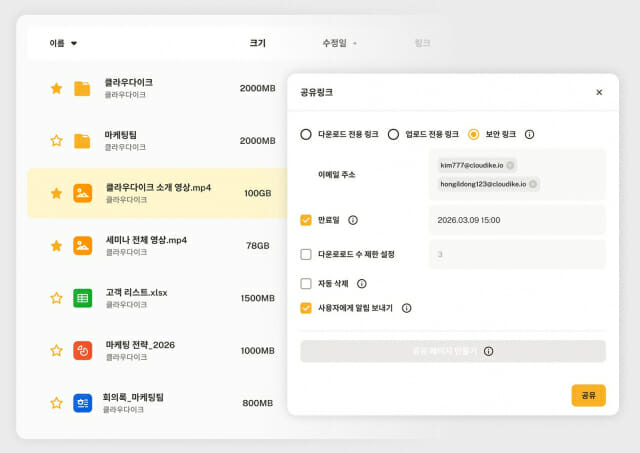Click the 링크 column header
The height and width of the screenshot is (453, 640).
pyautogui.click(x=422, y=43)
